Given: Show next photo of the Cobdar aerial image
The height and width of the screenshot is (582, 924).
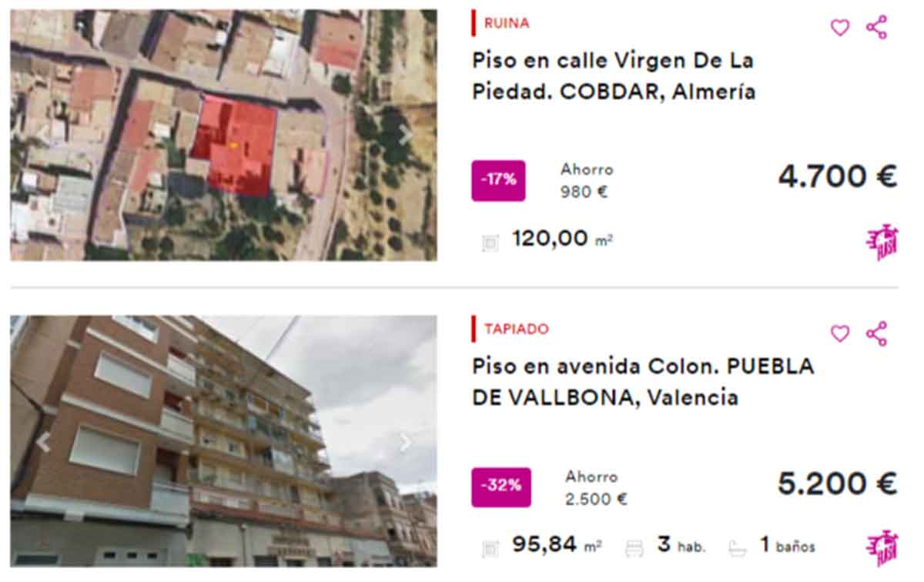Looking at the screenshot, I should [405, 135].
